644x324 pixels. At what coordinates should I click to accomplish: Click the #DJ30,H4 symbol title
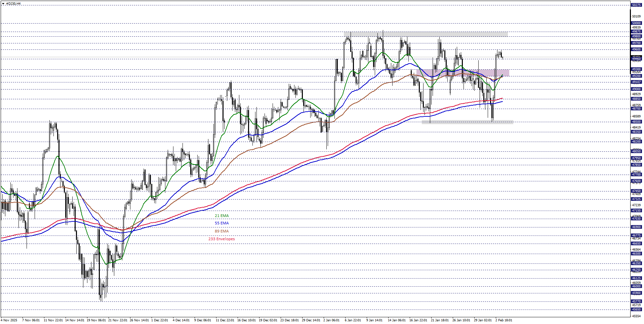click(13, 4)
